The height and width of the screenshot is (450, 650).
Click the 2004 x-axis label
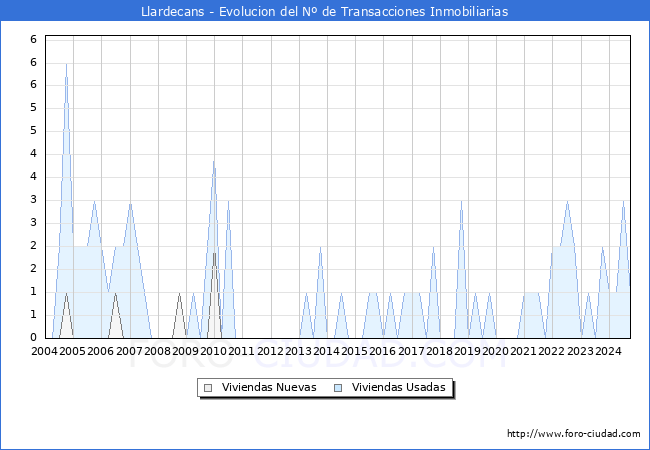click(x=44, y=351)
